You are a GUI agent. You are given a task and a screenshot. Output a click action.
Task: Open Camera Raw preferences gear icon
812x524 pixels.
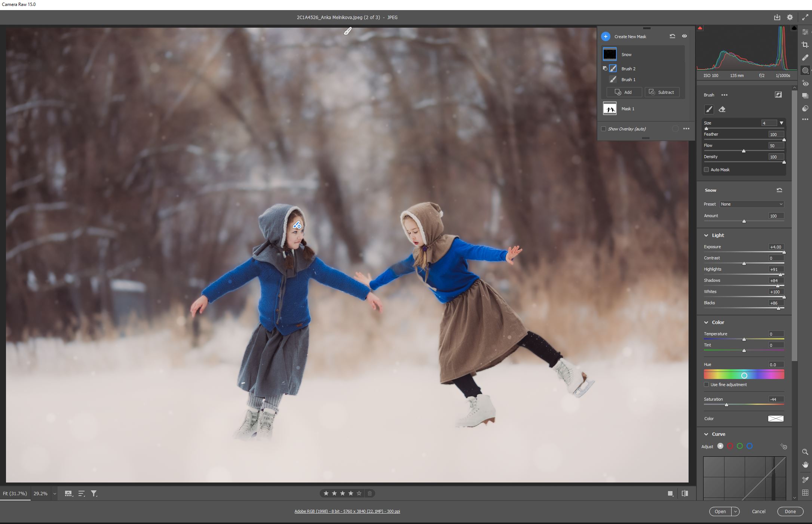tap(790, 17)
